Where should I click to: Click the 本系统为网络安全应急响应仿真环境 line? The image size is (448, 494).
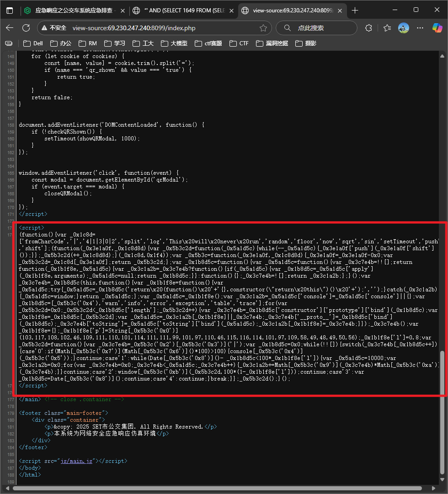pyautogui.click(x=107, y=434)
